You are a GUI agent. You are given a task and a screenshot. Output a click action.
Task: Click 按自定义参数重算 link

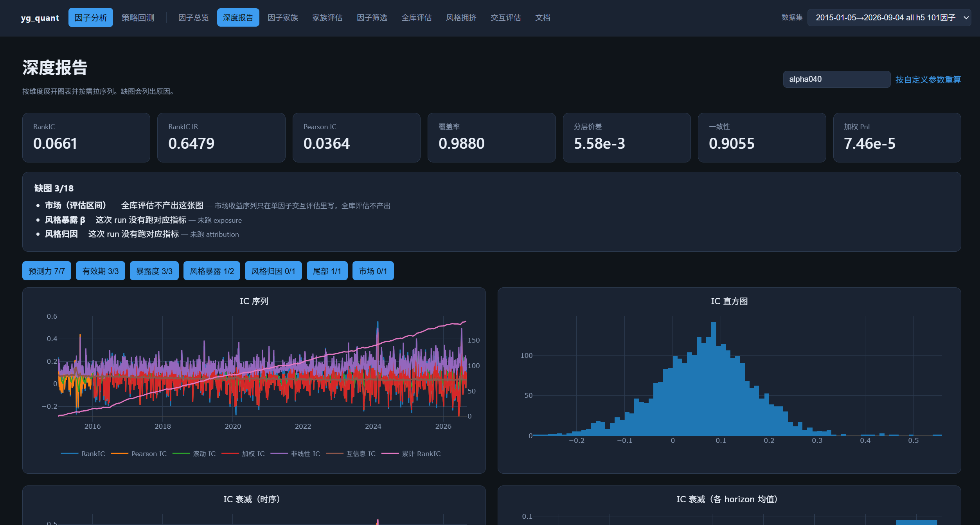pyautogui.click(x=928, y=79)
